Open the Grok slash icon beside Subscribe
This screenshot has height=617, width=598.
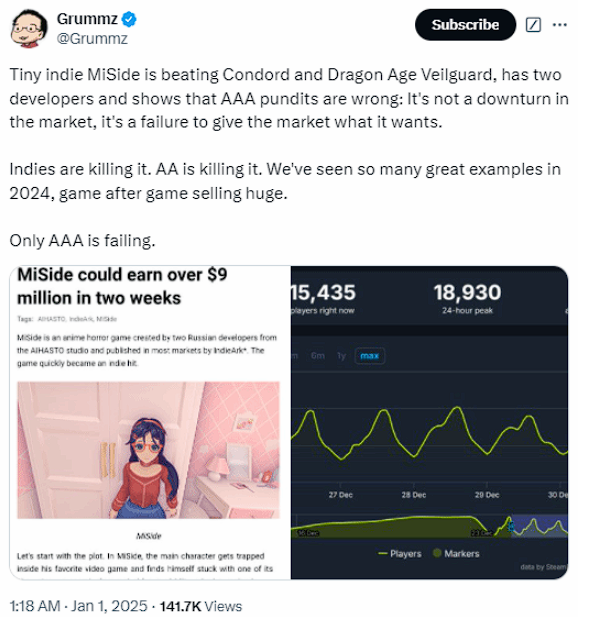[x=533, y=25]
